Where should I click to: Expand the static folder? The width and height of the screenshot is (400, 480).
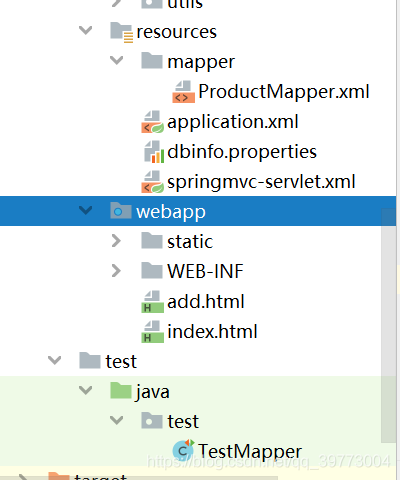[116, 241]
